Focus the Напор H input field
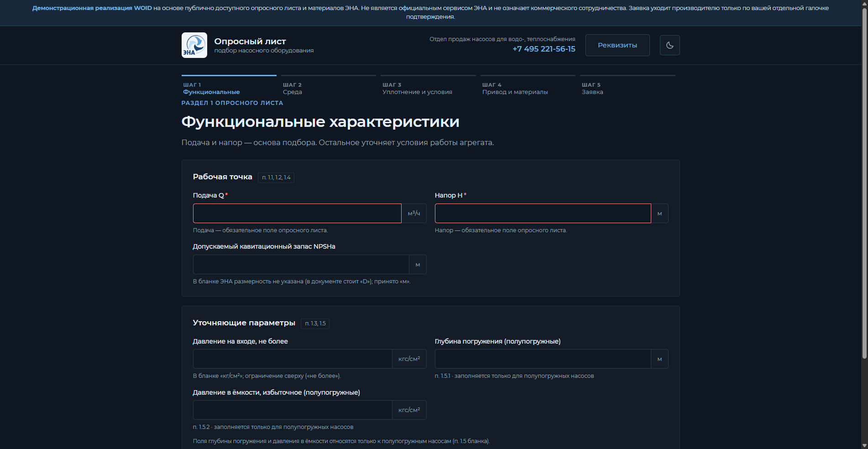This screenshot has height=449, width=868. [x=543, y=214]
